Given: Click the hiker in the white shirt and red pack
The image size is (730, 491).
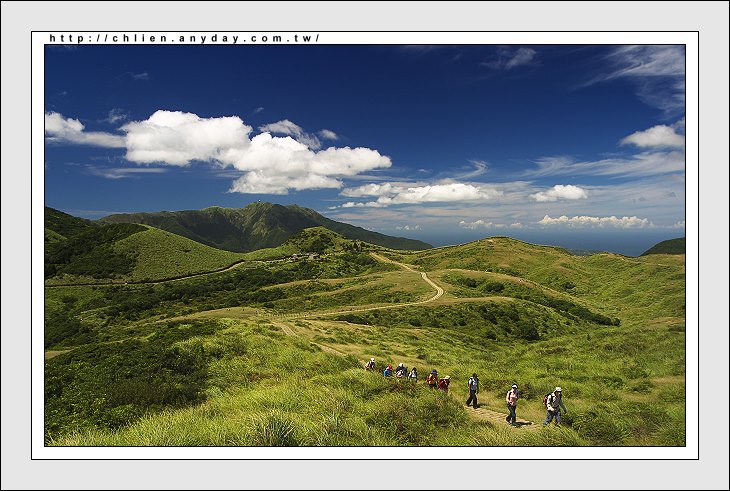Looking at the screenshot, I should tap(512, 403).
